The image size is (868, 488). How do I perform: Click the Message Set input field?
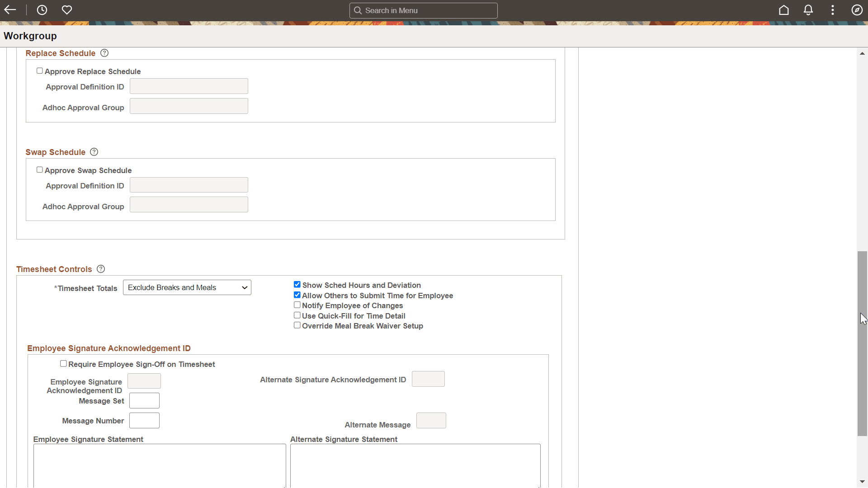(144, 401)
